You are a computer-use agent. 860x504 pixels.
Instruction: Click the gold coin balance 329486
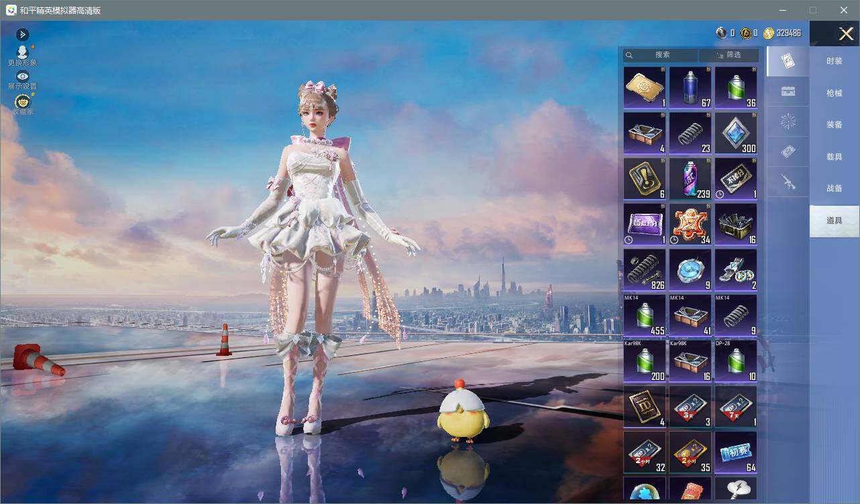point(782,33)
